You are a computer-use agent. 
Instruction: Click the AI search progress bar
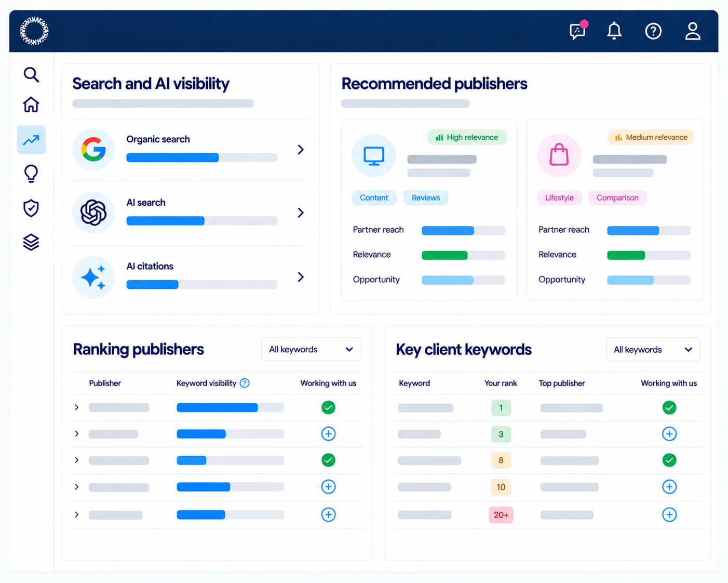pos(201,221)
